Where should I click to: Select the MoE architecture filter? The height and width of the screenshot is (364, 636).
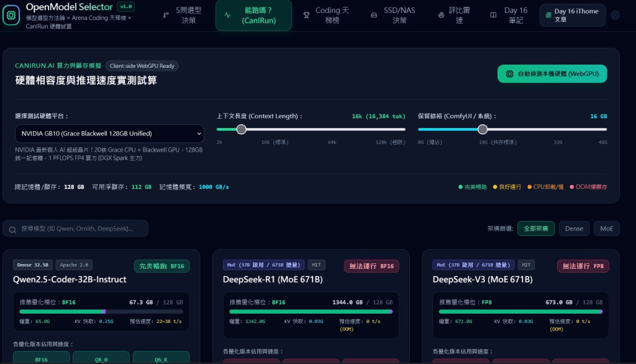(606, 229)
